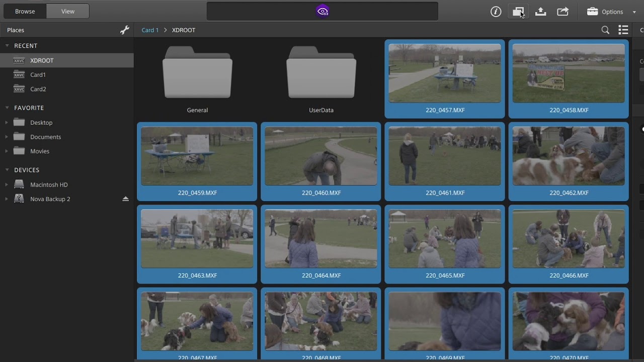The image size is (644, 362).
Task: Select Nova Backup 2 device
Action: pos(50,199)
